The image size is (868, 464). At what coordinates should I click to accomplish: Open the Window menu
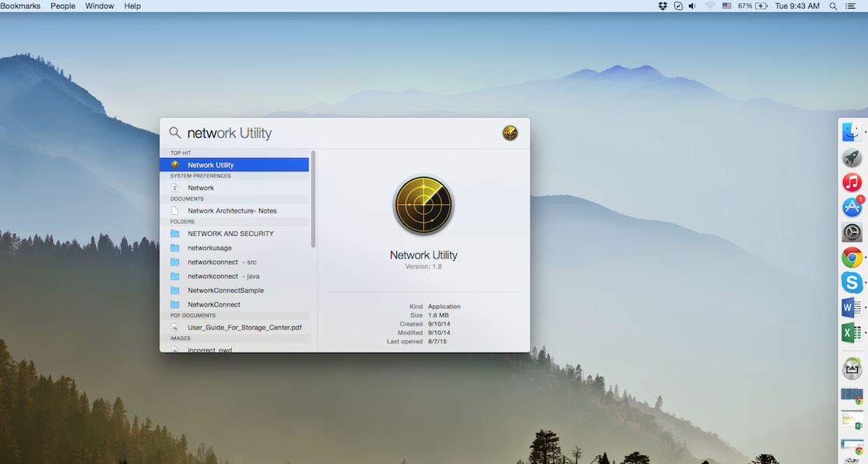click(100, 6)
